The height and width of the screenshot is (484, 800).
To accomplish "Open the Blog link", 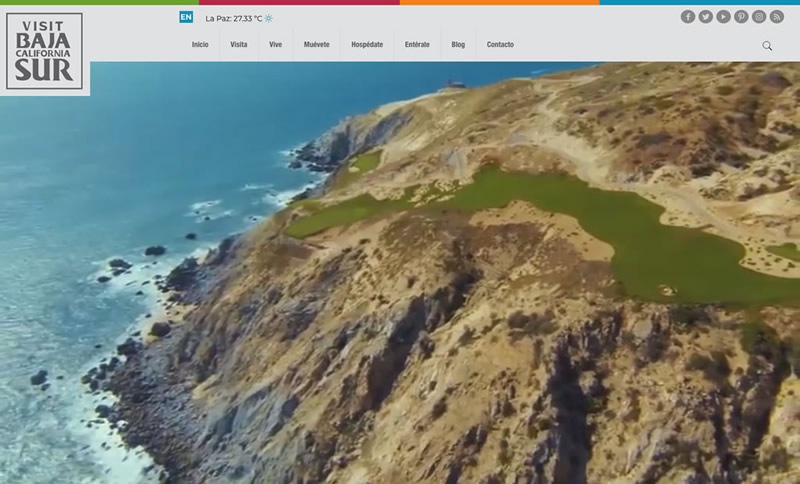I will 458,44.
